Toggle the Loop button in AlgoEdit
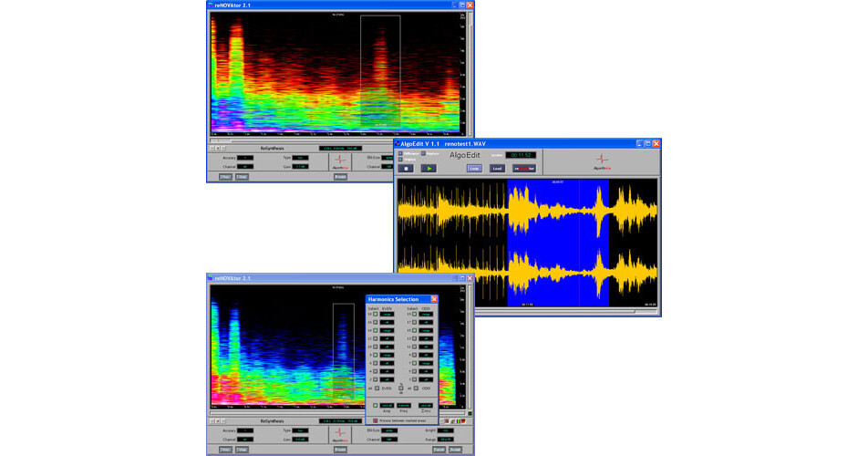 tap(474, 168)
